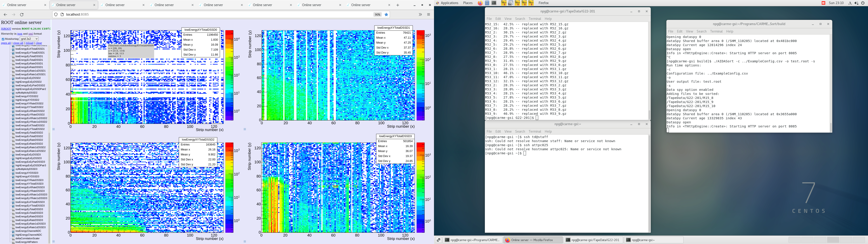
Task: Open a new browser tab with plus
Action: pyautogui.click(x=398, y=5)
